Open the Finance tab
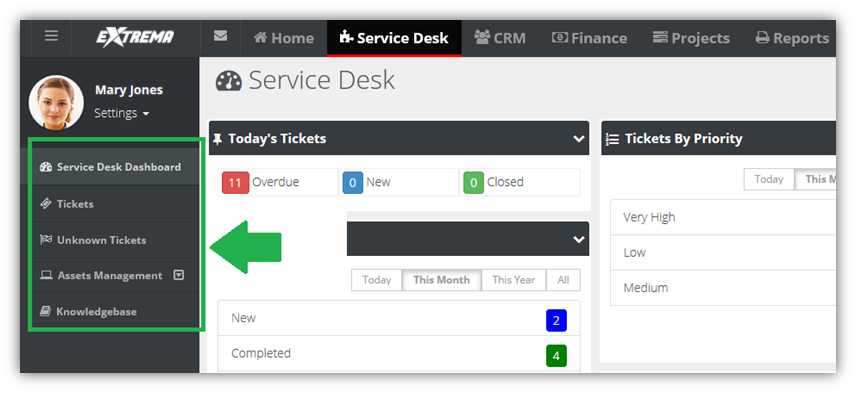This screenshot has width=856, height=393. tap(589, 38)
